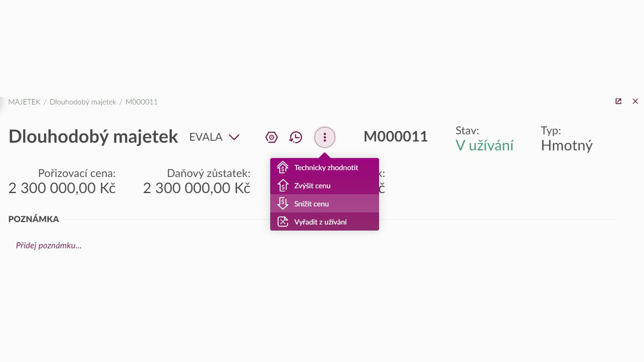Navigate to Dlouhodobý majetek breadcrumb

point(83,102)
